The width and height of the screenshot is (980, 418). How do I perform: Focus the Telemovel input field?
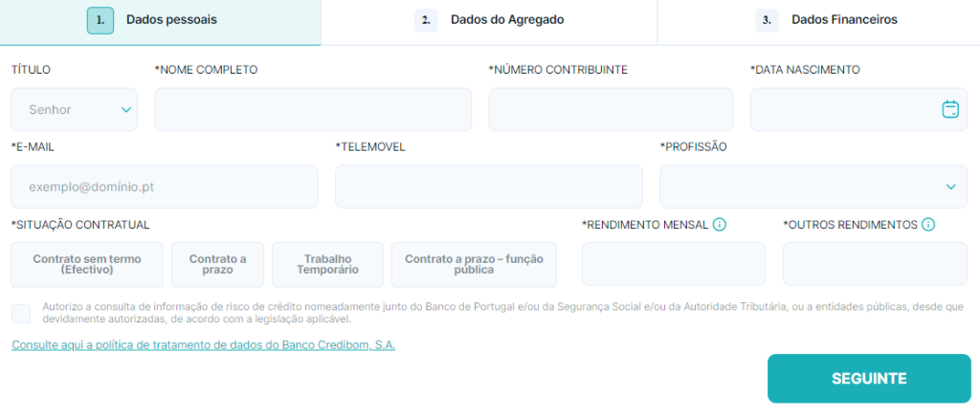[x=488, y=187]
